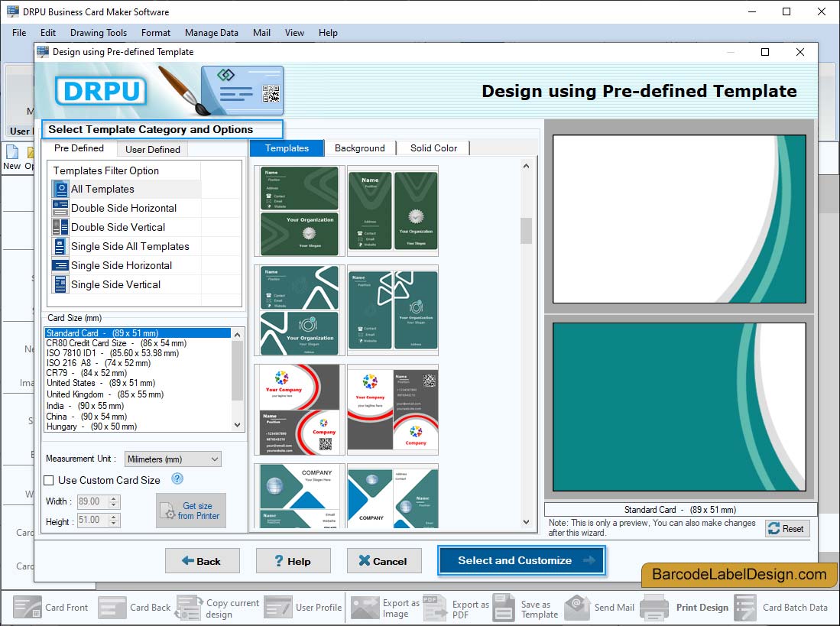Select the Pre Defined tab
Viewport: 840px width, 626px height.
click(79, 148)
